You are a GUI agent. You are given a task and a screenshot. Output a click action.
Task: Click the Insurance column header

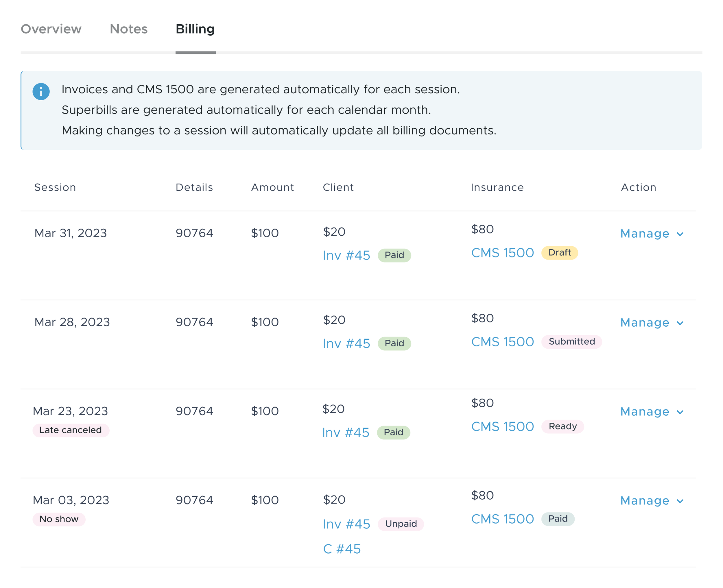coord(497,188)
